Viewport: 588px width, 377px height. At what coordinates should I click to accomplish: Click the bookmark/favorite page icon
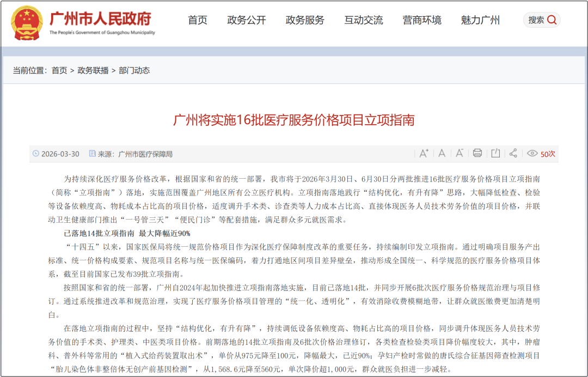(495, 154)
